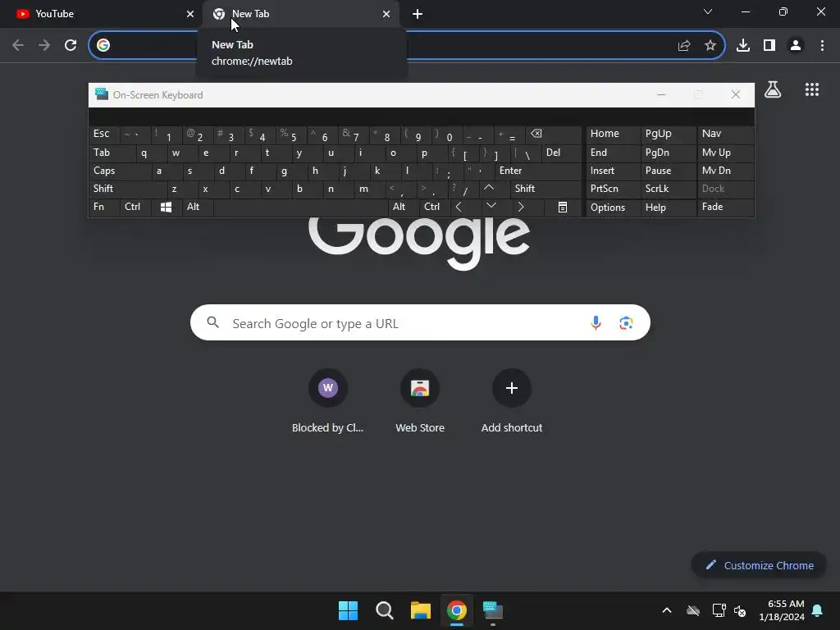This screenshot has width=840, height=630.
Task: Open Windows Search from the taskbar
Action: coord(384,610)
